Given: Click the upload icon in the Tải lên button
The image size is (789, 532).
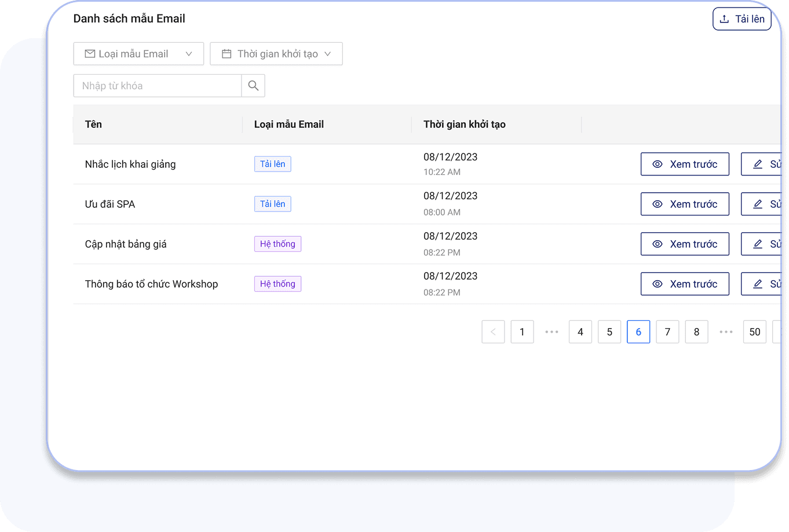Looking at the screenshot, I should [x=724, y=19].
